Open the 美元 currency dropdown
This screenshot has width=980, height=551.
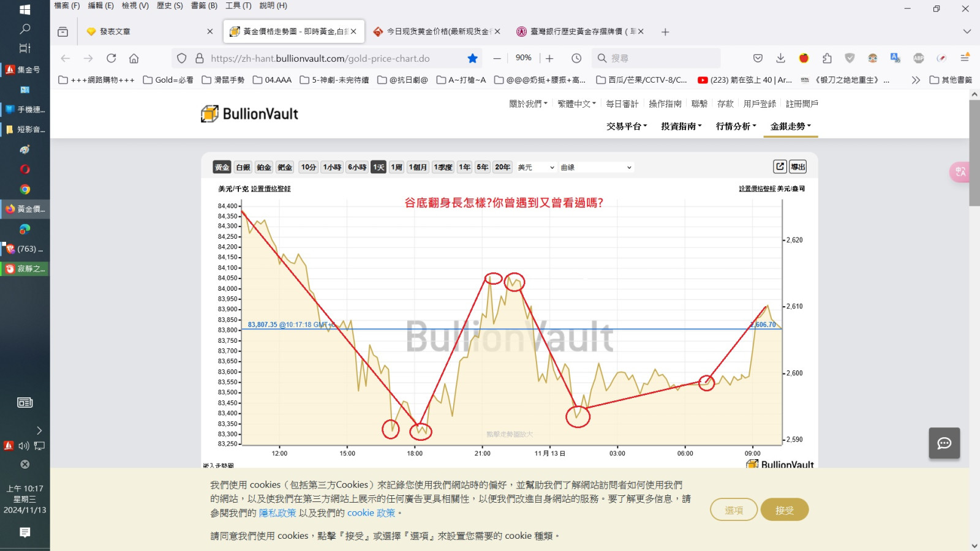point(536,167)
